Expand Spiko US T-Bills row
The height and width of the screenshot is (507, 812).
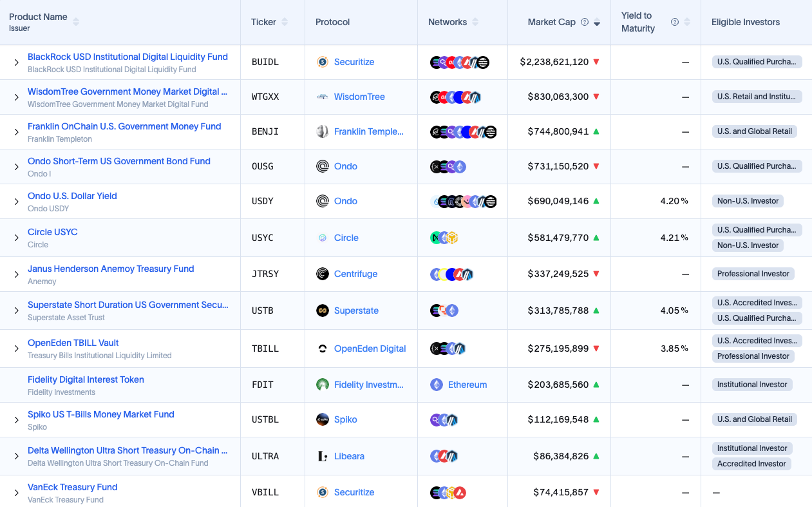tap(17, 420)
